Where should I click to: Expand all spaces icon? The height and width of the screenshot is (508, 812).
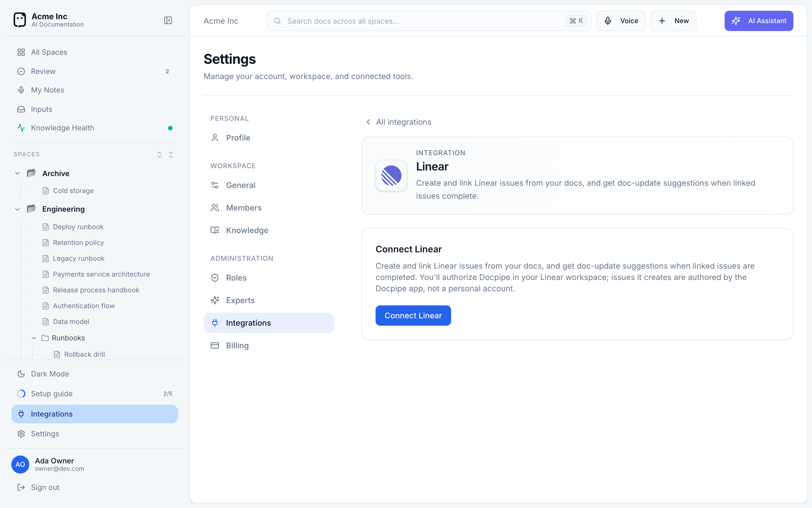pos(159,155)
